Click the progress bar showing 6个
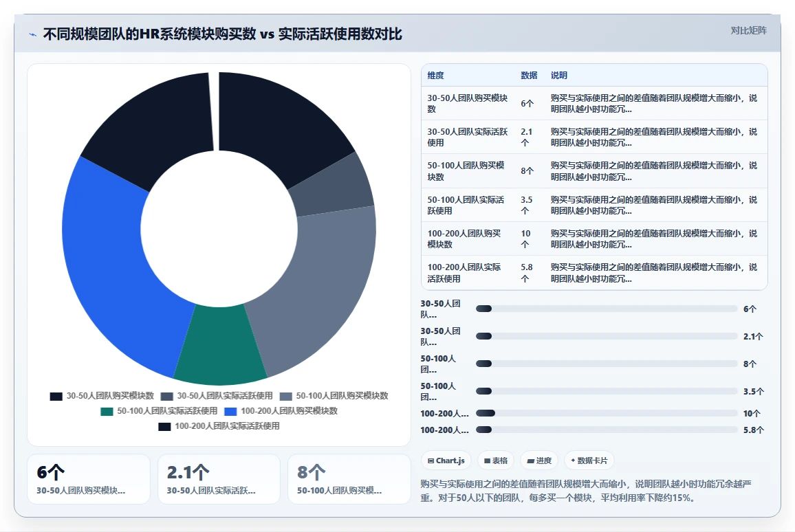795x532 pixels. point(607,309)
